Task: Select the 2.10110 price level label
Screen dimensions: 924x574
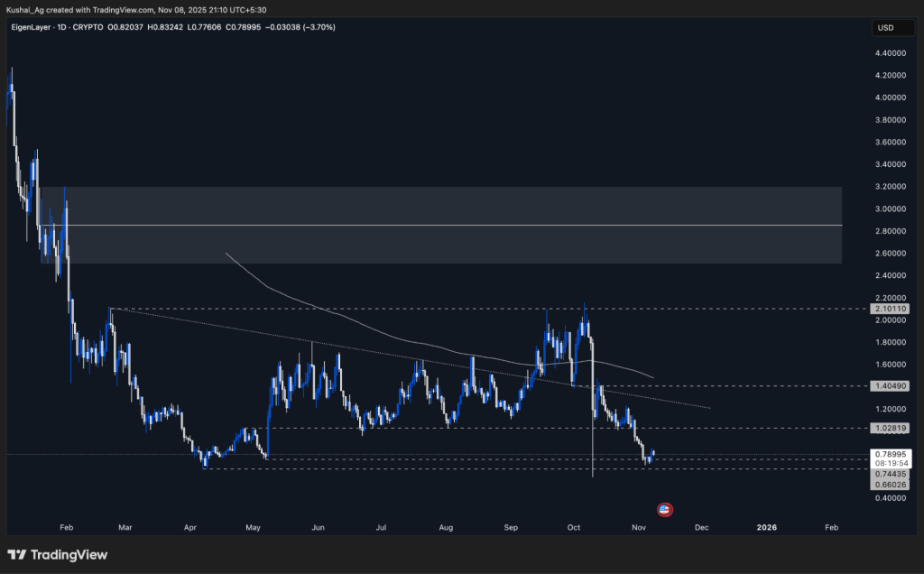Action: pos(891,309)
